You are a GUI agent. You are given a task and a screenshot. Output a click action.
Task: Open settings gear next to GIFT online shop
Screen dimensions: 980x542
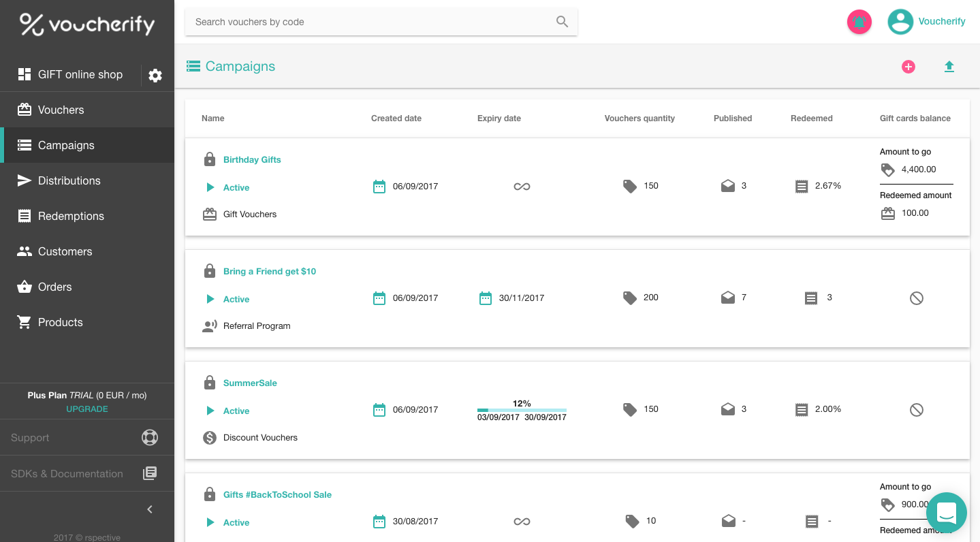[x=155, y=75]
